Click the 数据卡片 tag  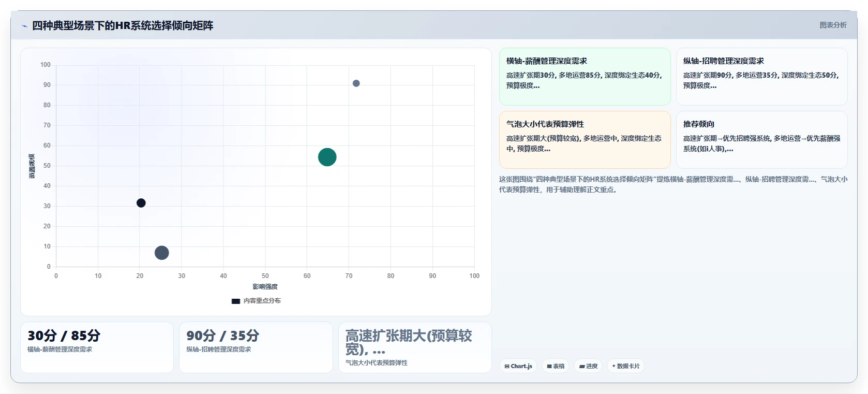click(x=626, y=366)
